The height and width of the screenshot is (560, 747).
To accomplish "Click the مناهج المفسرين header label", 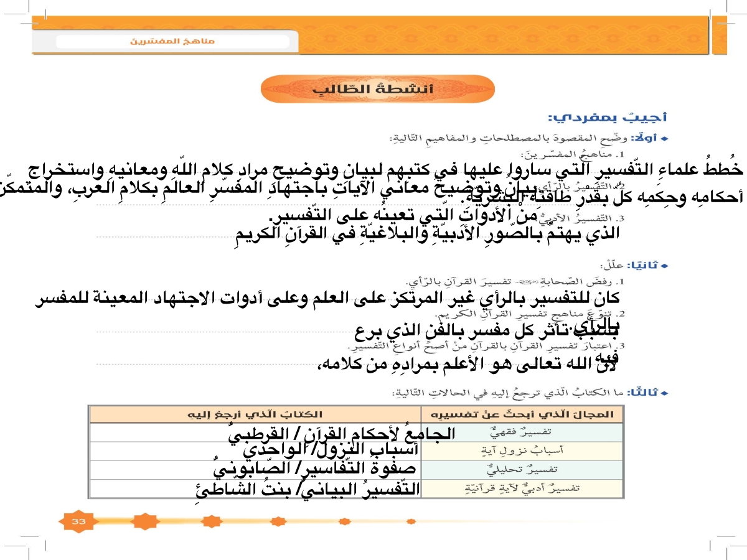I will coord(172,42).
